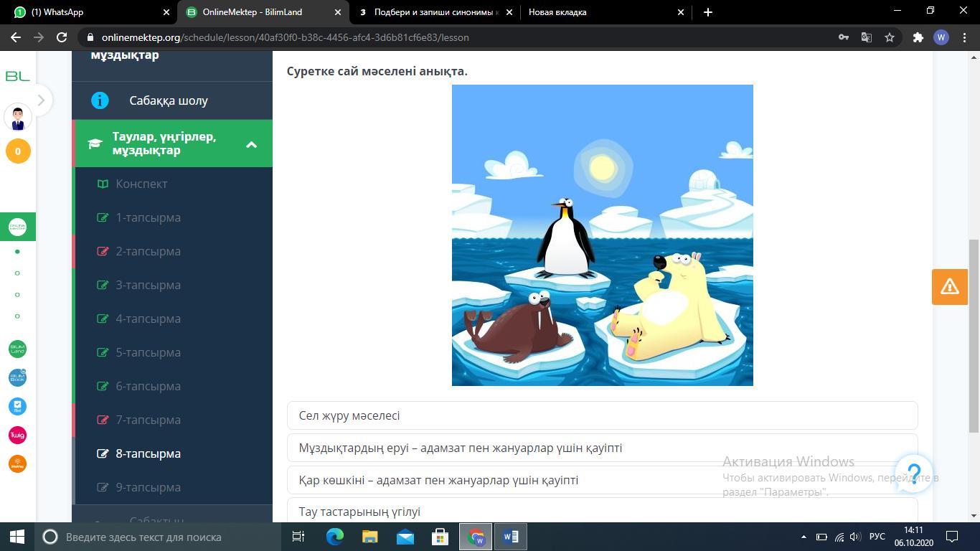Open the orange sun sidebar icon
This screenshot has height=551, width=980.
[17, 464]
